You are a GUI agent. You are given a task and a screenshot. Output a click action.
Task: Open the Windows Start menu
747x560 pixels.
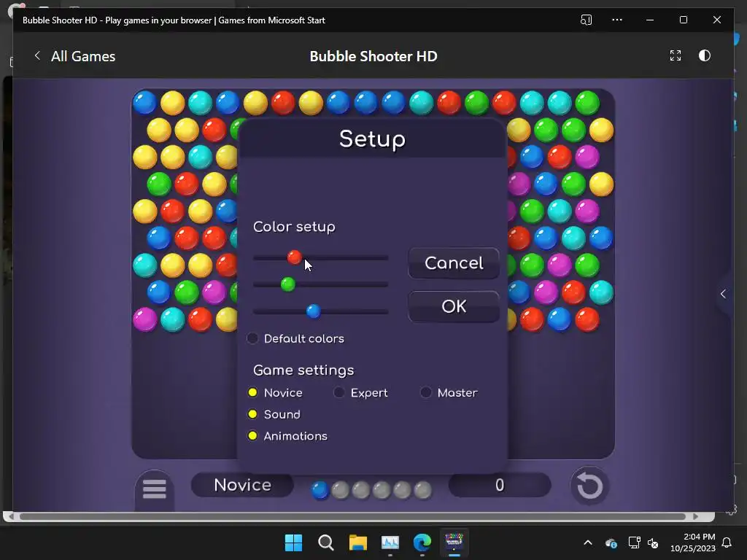293,542
